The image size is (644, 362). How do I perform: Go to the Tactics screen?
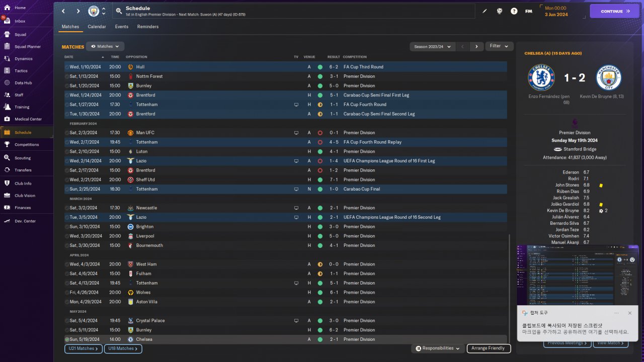(21, 71)
